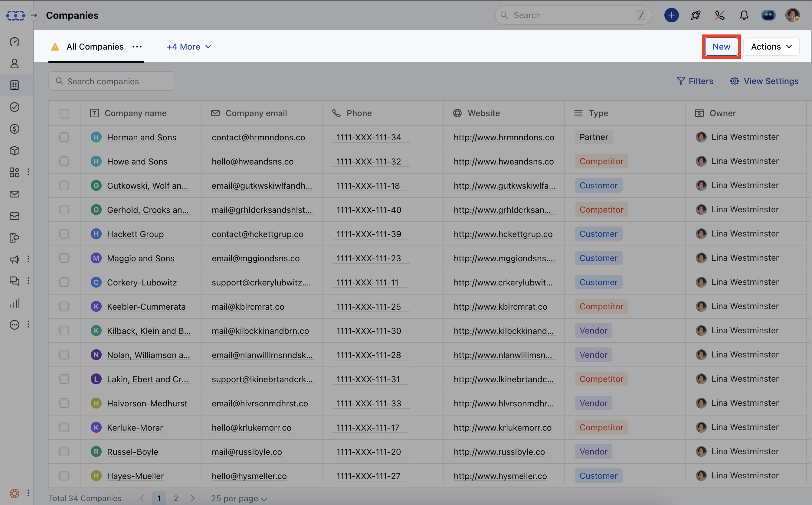Screen dimensions: 812x505
Task: Click the New company button
Action: [721, 47]
